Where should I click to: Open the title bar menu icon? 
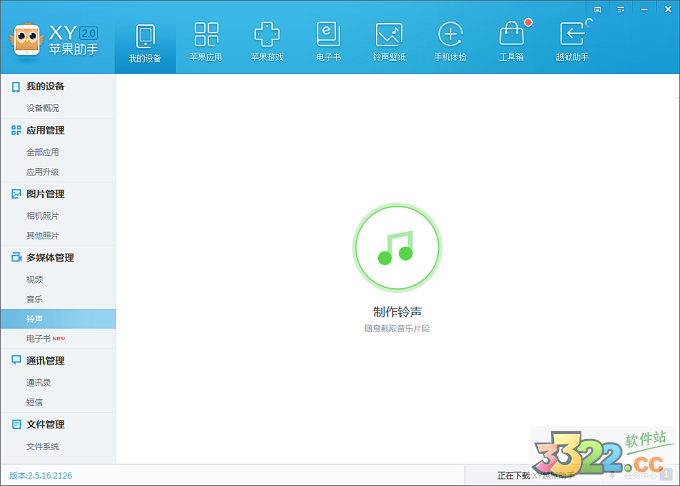click(621, 10)
